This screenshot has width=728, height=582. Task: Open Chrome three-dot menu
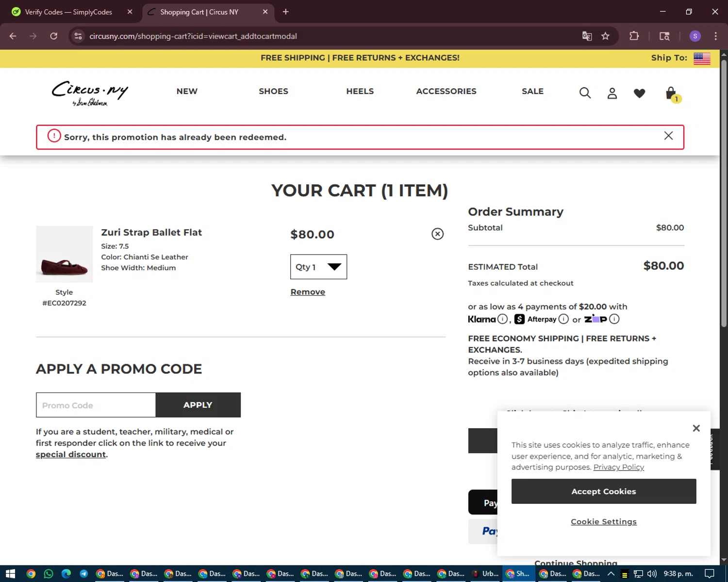(715, 36)
